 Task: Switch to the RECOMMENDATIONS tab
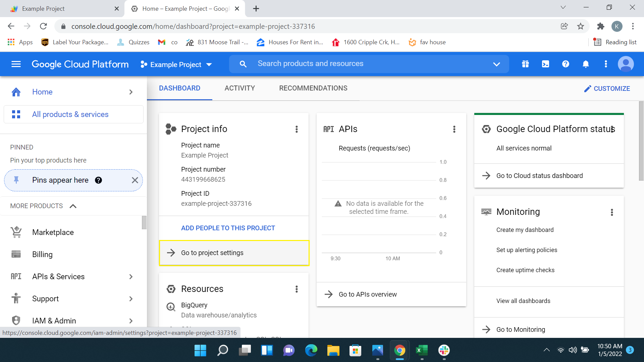[313, 88]
